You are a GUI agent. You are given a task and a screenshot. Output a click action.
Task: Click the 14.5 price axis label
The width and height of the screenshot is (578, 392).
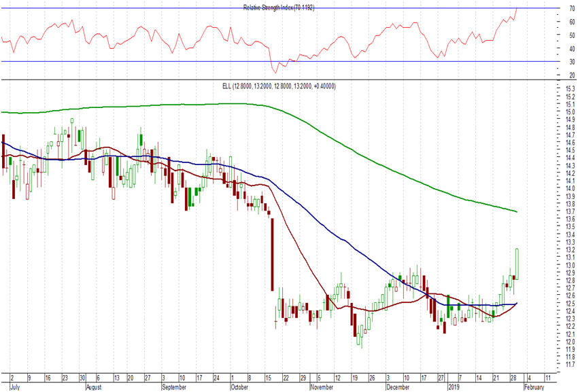pyautogui.click(x=571, y=150)
